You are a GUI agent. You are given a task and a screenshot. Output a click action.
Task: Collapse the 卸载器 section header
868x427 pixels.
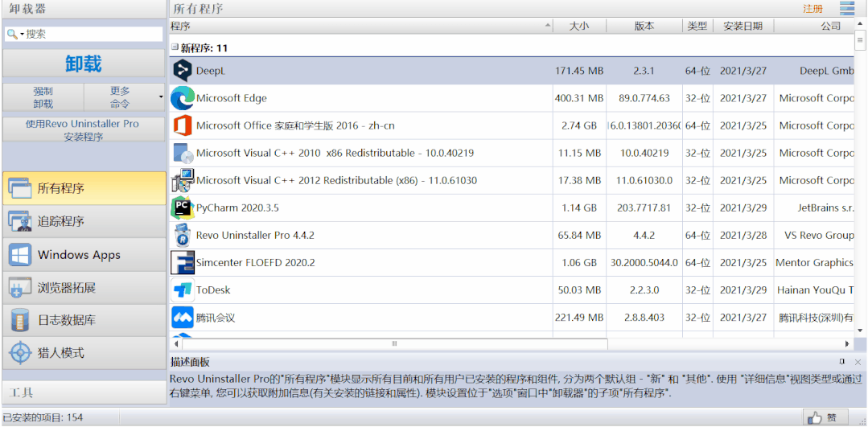[x=84, y=9]
